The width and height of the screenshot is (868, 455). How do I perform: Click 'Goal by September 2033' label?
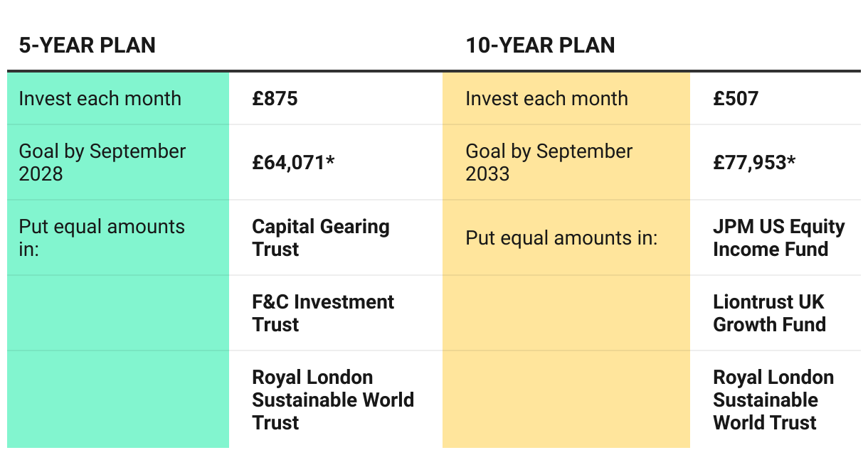pyautogui.click(x=549, y=162)
